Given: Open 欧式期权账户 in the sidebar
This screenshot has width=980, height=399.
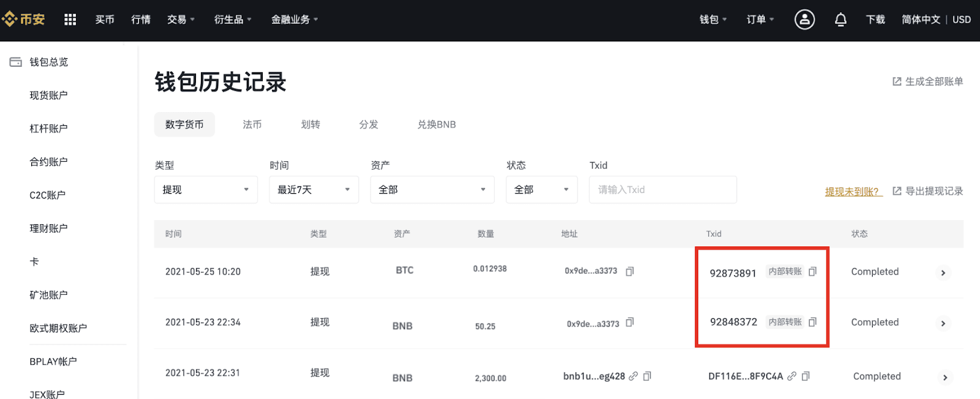Looking at the screenshot, I should 58,328.
